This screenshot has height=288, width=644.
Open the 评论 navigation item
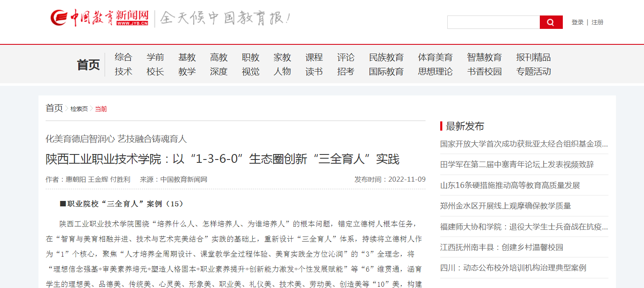[x=346, y=57]
